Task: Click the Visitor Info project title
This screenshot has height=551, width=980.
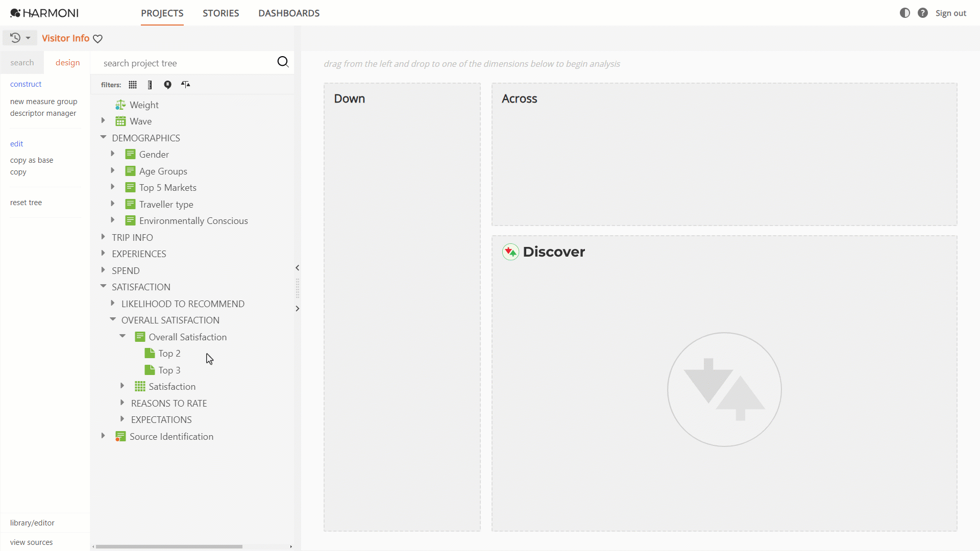Action: pos(65,38)
